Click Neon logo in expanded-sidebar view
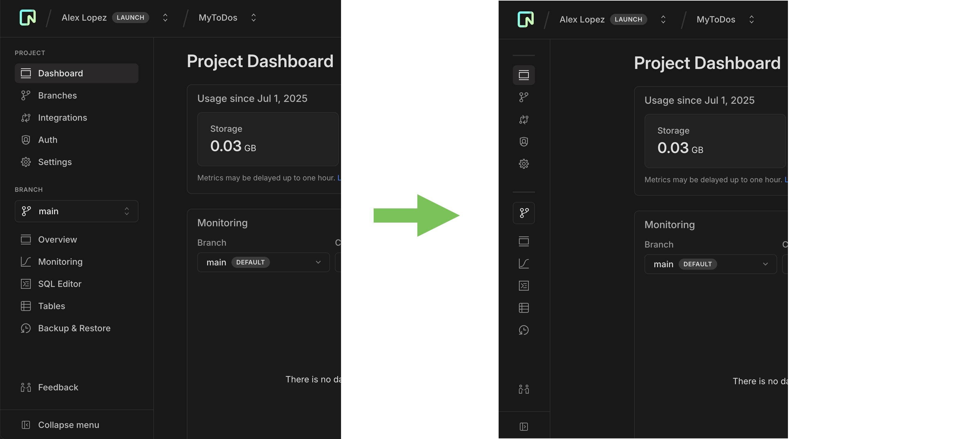980x439 pixels. [28, 18]
